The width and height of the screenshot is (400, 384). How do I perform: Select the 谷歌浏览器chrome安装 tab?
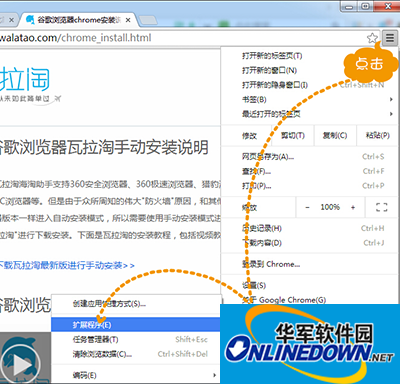pos(78,20)
